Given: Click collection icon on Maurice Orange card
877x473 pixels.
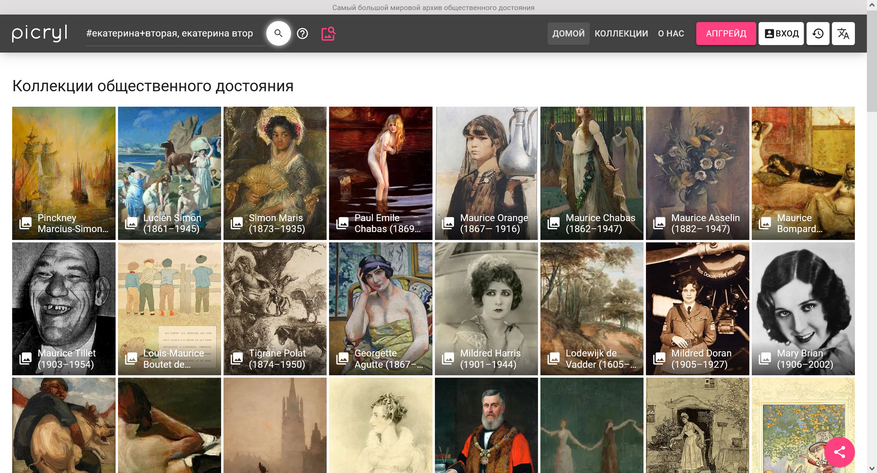Looking at the screenshot, I should [448, 223].
